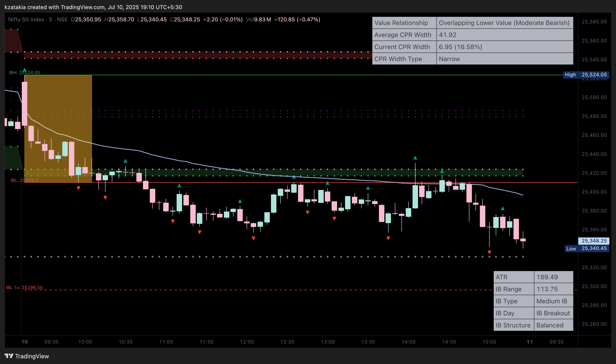Click the TradingView logo icon
The width and height of the screenshot is (616, 364).
[x=9, y=356]
